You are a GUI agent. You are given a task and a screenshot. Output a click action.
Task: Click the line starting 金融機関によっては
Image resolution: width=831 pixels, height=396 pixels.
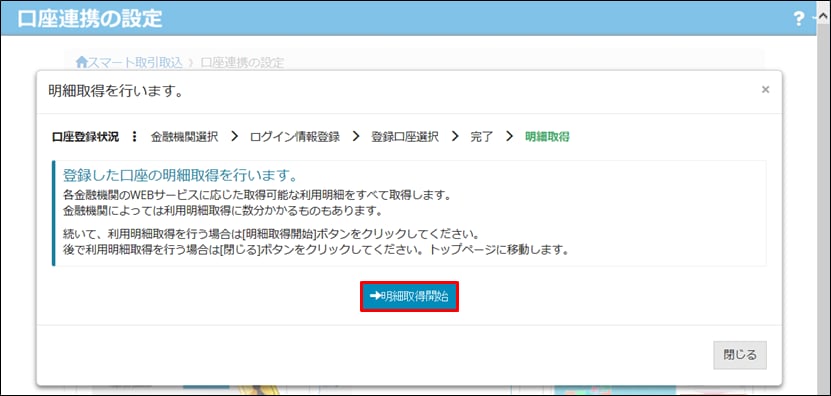coord(223,210)
